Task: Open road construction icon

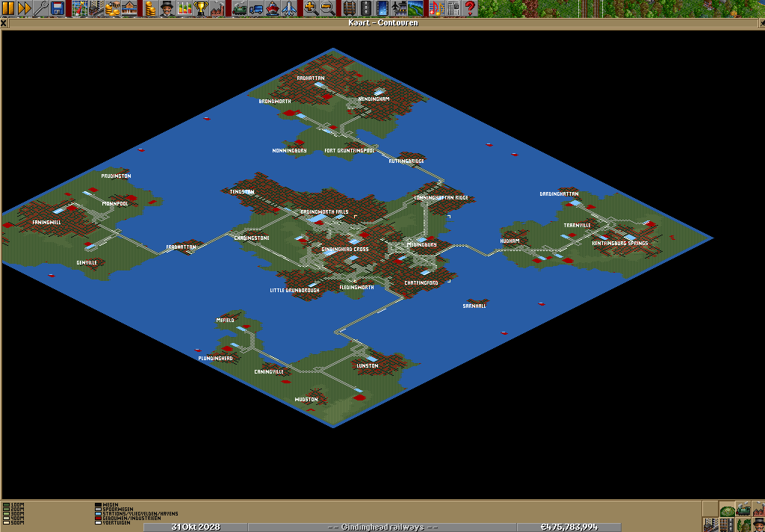Action: coord(366,8)
